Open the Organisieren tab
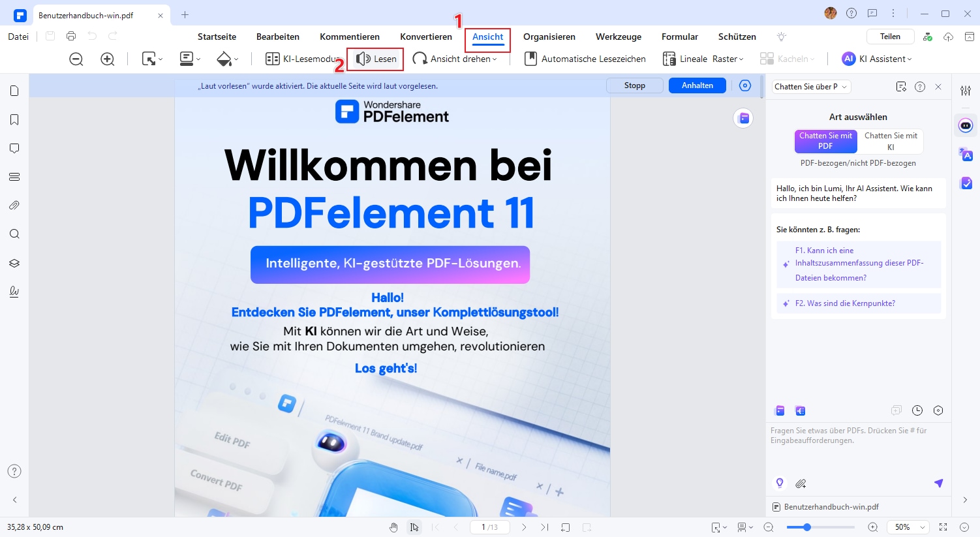Image resolution: width=980 pixels, height=537 pixels. [x=549, y=37]
